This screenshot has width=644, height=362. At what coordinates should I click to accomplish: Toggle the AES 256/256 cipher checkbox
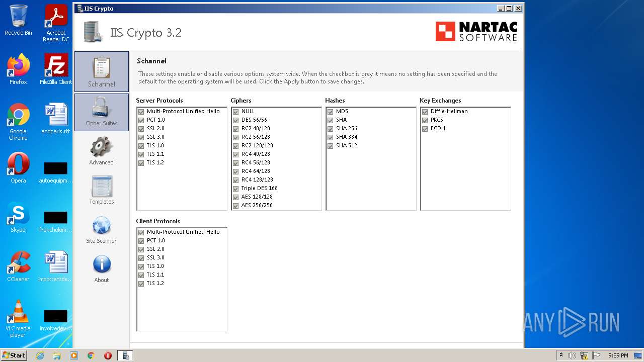click(235, 206)
